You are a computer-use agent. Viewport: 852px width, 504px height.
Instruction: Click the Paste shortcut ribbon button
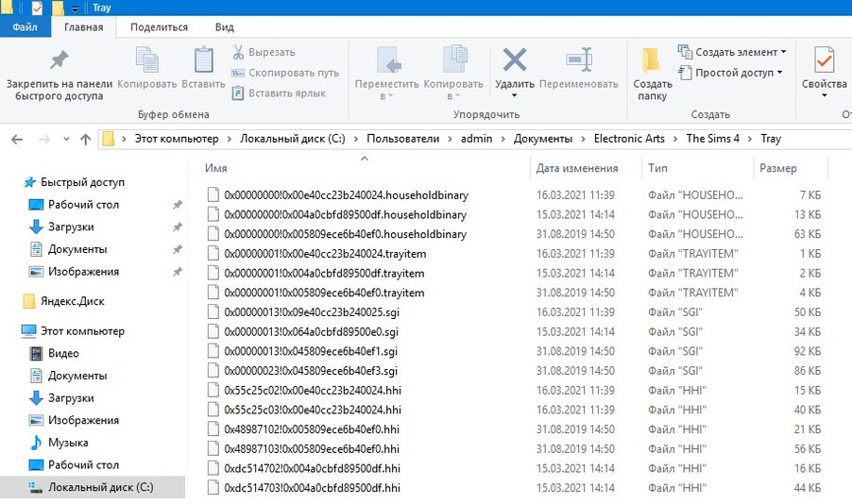280,93
